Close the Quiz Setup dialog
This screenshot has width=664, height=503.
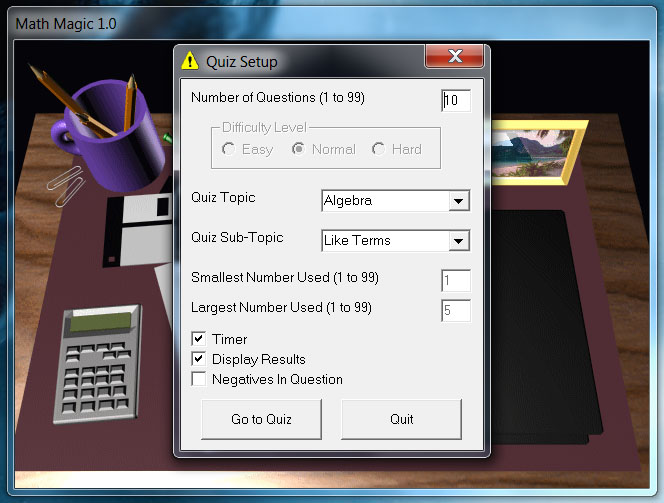pyautogui.click(x=455, y=57)
